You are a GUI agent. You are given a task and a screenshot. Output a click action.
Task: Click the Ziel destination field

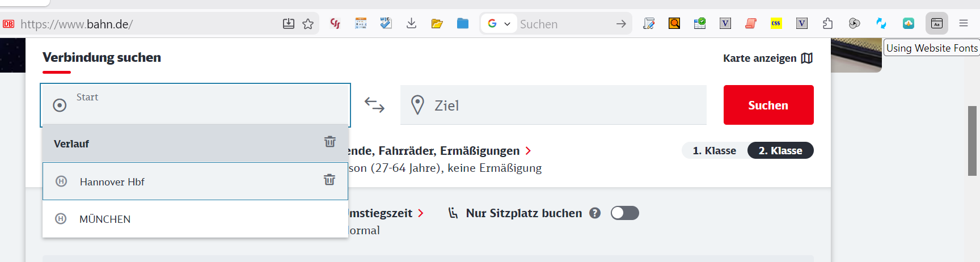554,105
